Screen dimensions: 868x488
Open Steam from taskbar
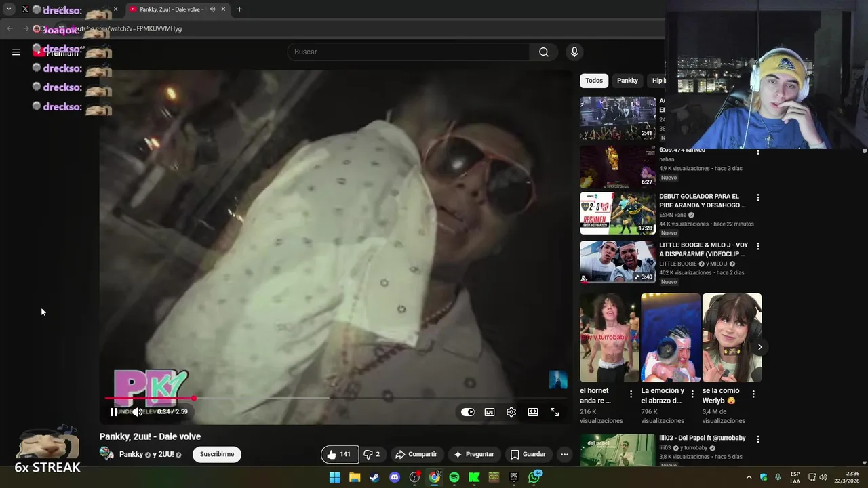click(x=374, y=477)
